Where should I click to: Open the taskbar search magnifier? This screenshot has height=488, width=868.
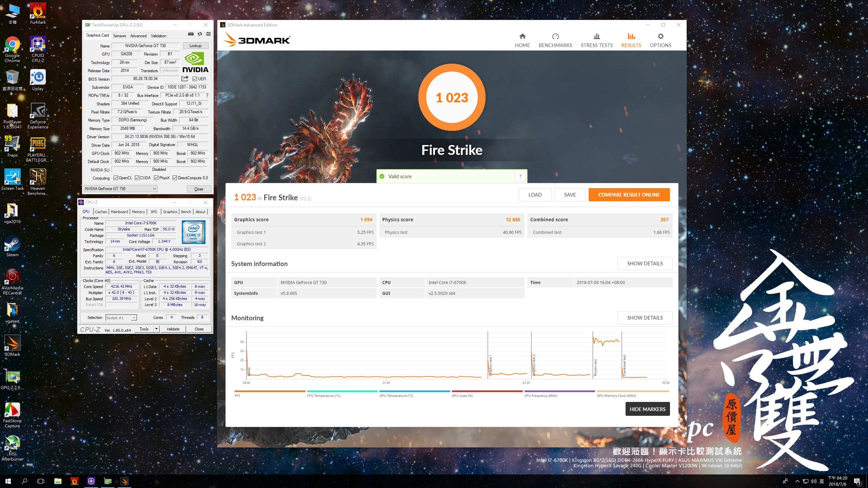[x=24, y=481]
